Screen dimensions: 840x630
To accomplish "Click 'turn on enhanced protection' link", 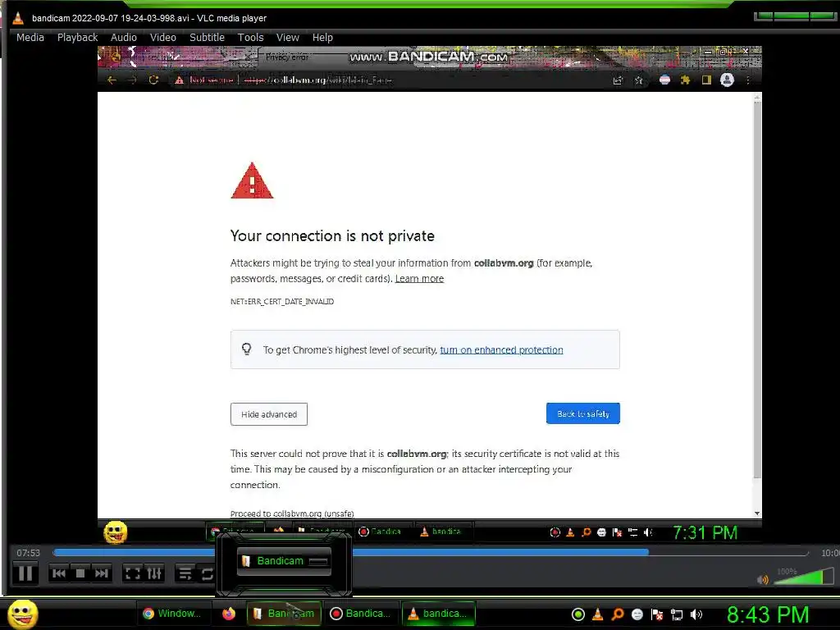I will [501, 349].
